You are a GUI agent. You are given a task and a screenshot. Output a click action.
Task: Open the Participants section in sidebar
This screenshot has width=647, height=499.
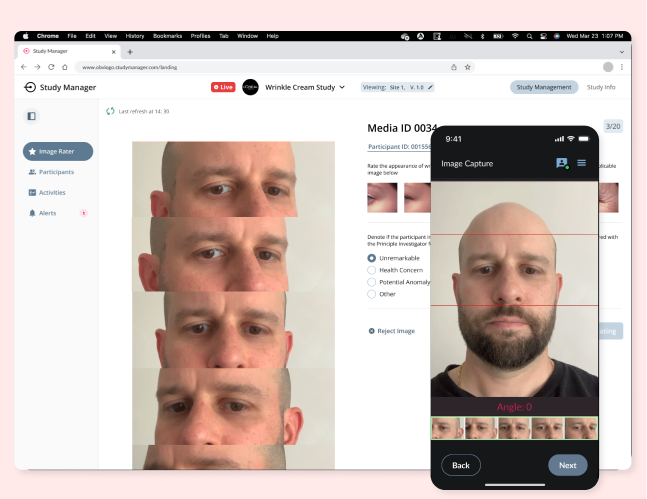[50, 172]
